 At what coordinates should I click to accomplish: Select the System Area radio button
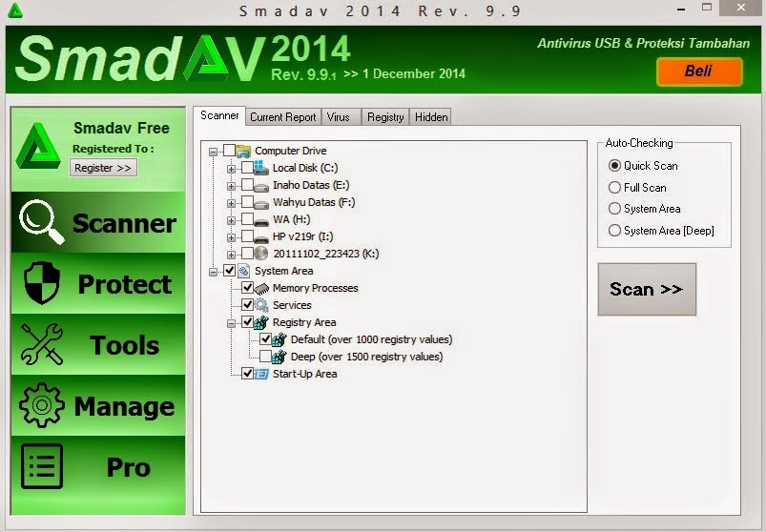tap(614, 209)
